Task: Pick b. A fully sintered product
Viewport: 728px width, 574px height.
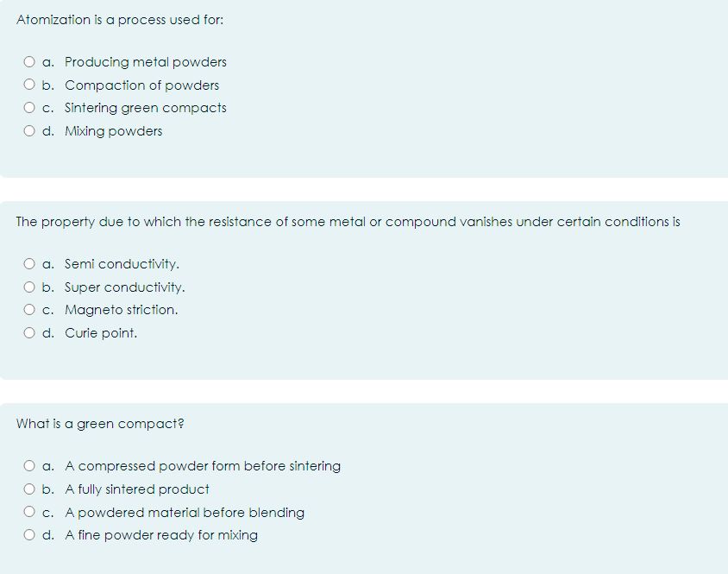Action: click(x=29, y=489)
